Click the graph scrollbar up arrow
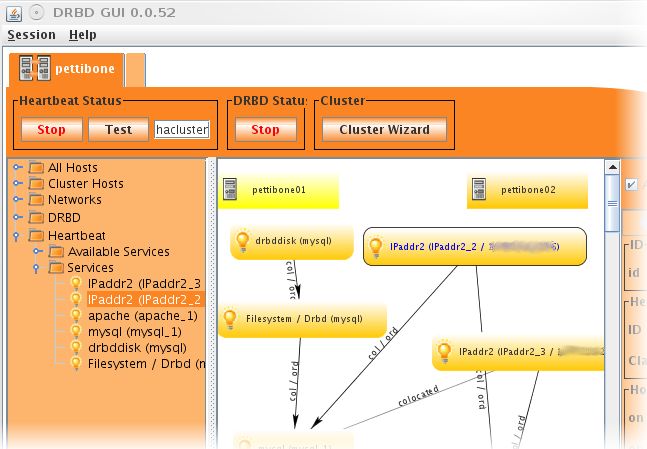This screenshot has width=647, height=449. (x=612, y=167)
